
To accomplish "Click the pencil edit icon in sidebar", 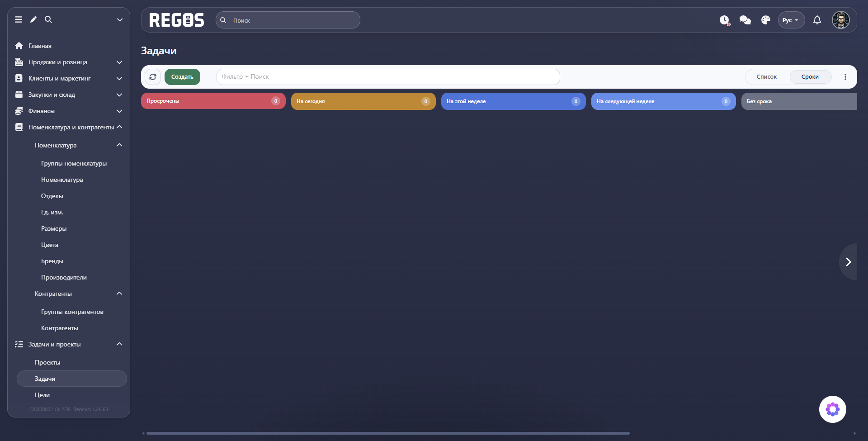I will click(33, 19).
